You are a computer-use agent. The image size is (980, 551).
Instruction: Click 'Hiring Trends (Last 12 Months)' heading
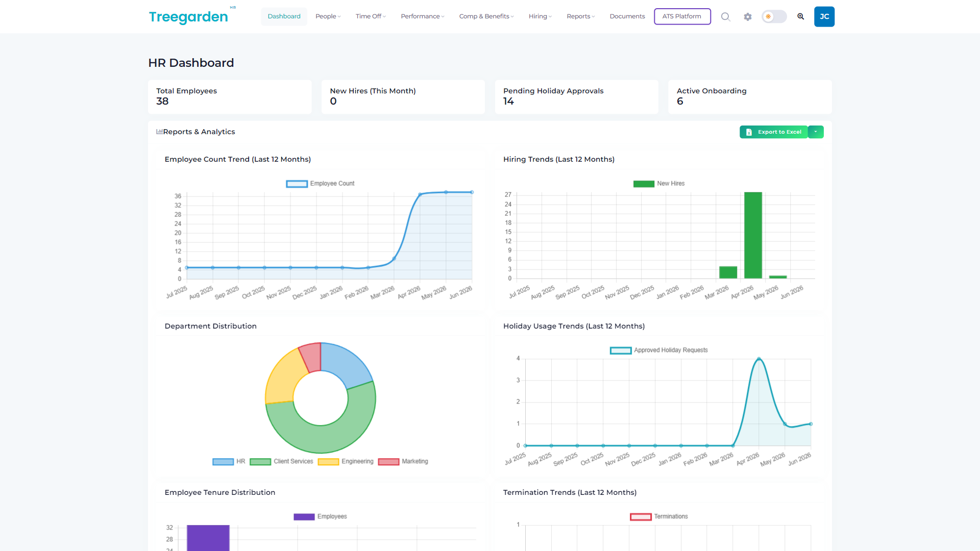(x=559, y=159)
